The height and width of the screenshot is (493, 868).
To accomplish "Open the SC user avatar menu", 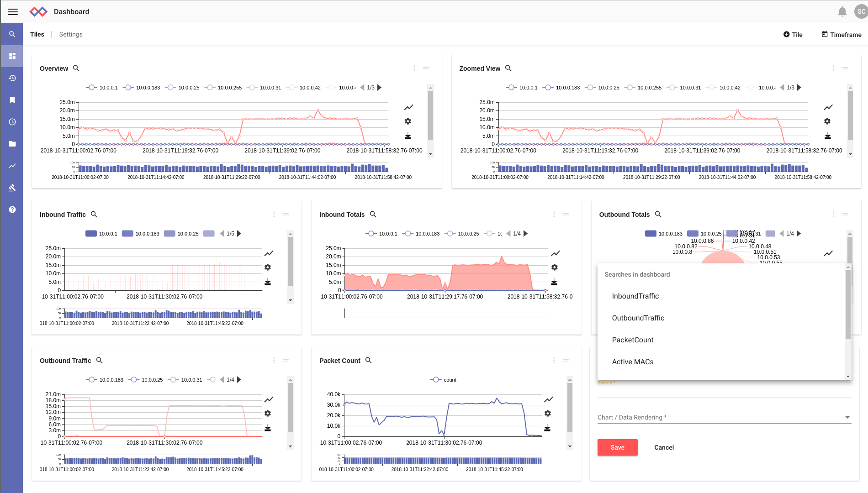I will tap(861, 12).
